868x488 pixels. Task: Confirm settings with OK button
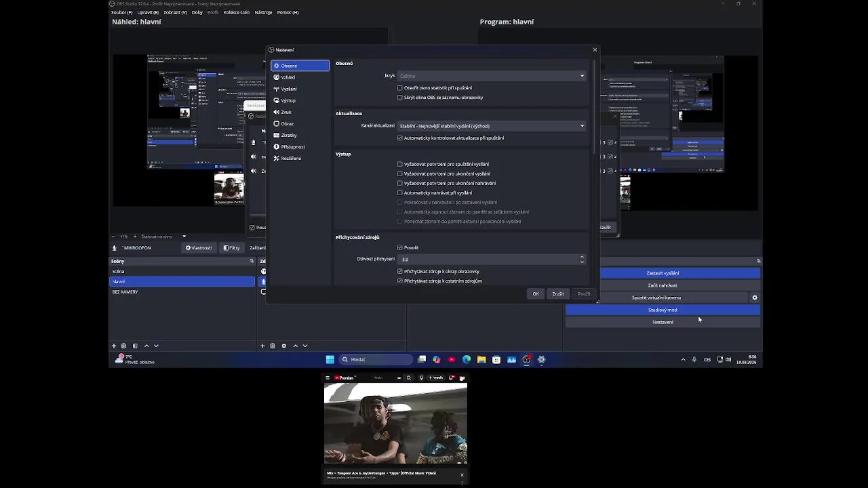point(536,293)
